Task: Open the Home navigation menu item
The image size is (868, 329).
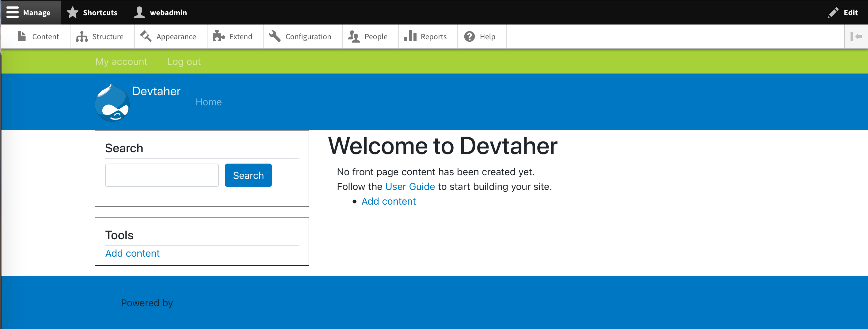Action: point(209,102)
